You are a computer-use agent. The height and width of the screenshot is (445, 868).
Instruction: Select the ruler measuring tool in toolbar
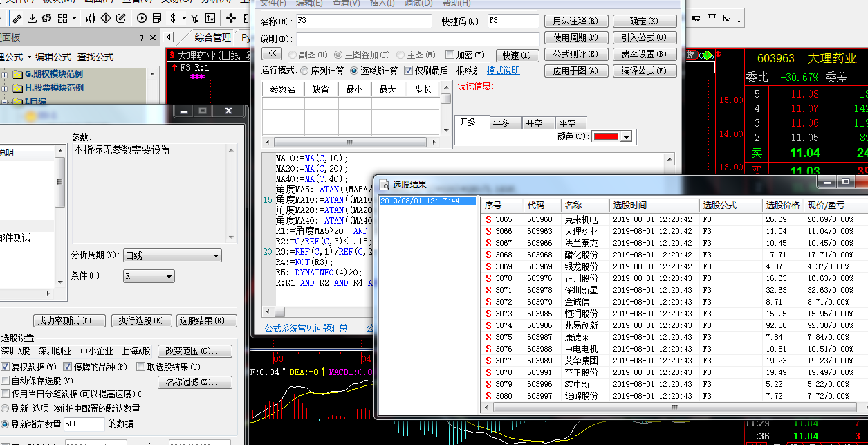(17, 17)
